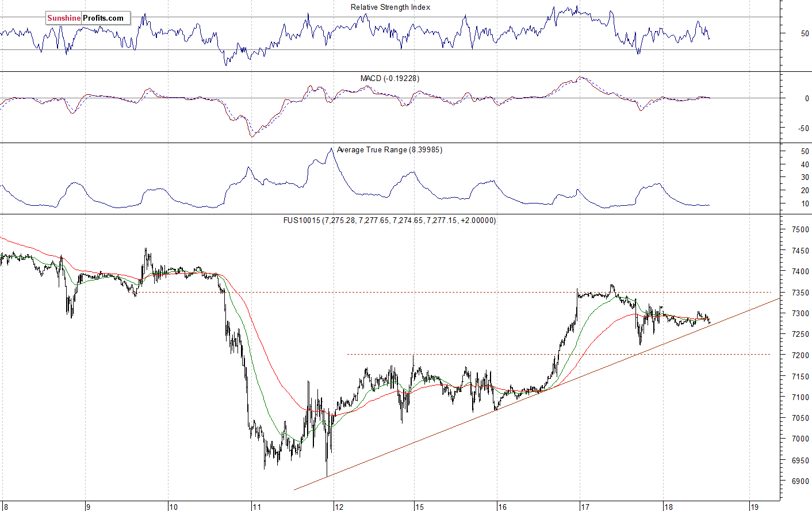Click the ATR axis value 30
The height and width of the screenshot is (511, 812).
(805, 178)
